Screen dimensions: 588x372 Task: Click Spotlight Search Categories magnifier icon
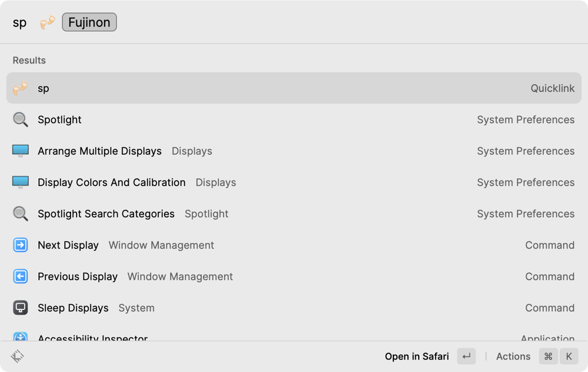(x=21, y=214)
